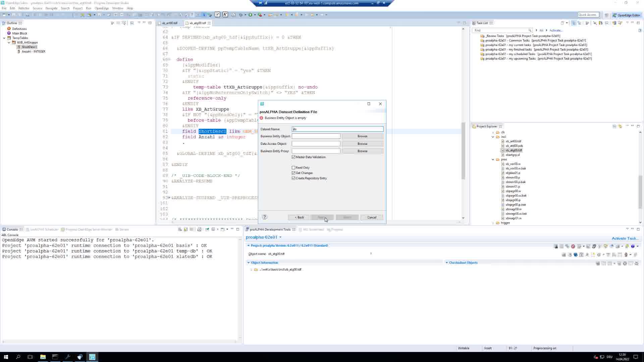This screenshot has height=362, width=644.
Task: Click Browse for Business Entity Proxy
Action: tap(362, 151)
